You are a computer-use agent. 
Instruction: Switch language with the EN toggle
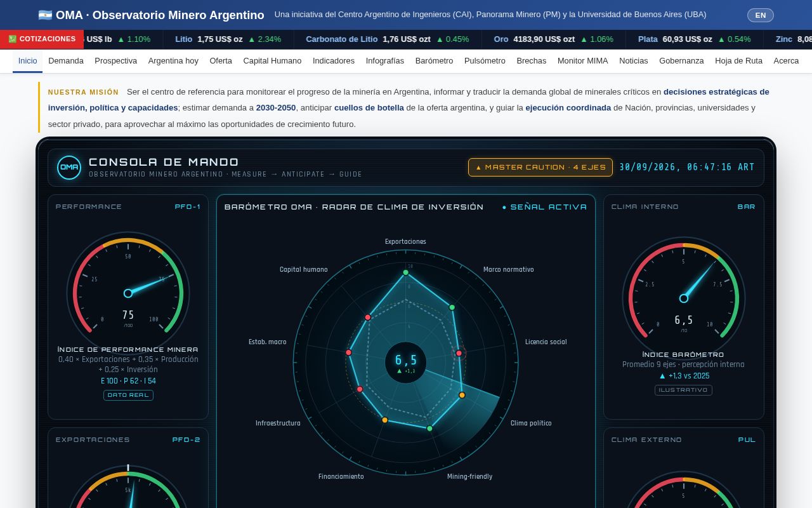tap(761, 15)
